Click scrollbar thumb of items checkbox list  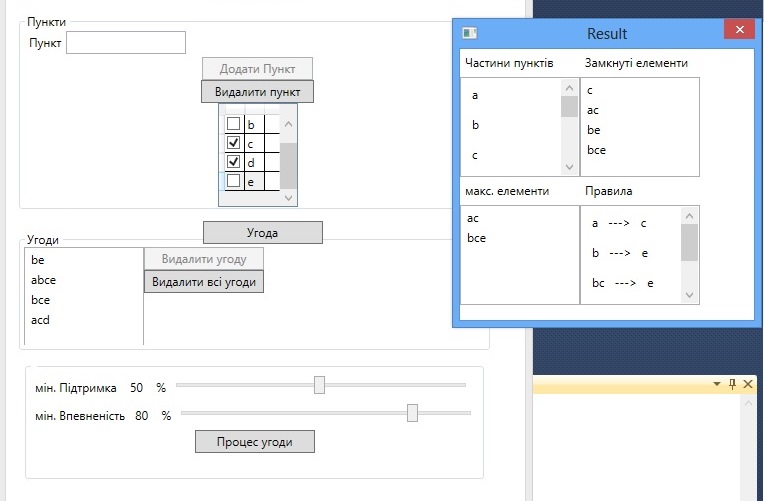(x=288, y=166)
